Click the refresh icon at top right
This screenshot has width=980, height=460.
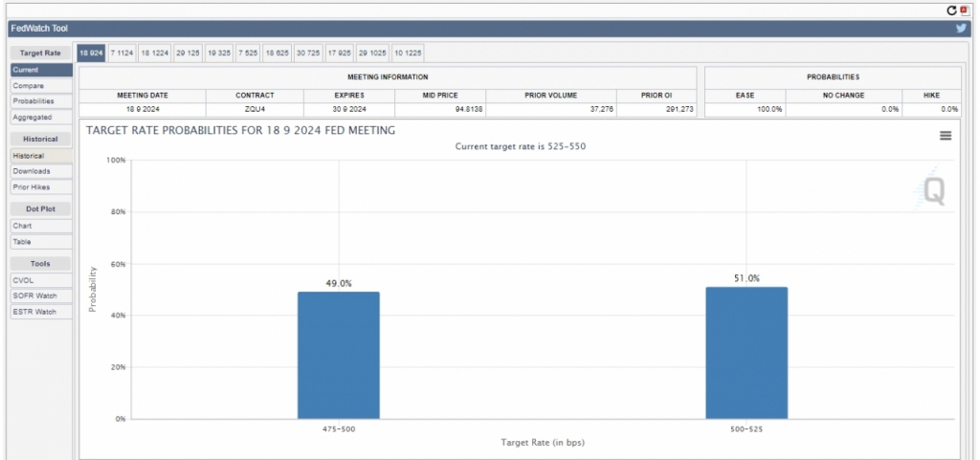point(951,10)
